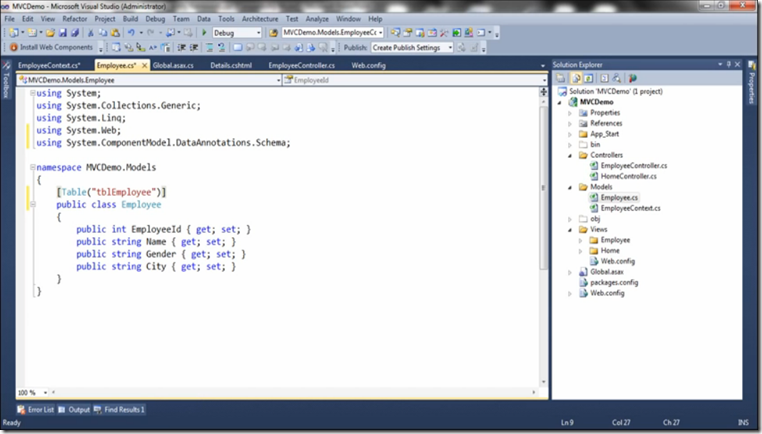The width and height of the screenshot is (762, 434).
Task: Open the 100 % zoom dropdown
Action: pyautogui.click(x=33, y=392)
